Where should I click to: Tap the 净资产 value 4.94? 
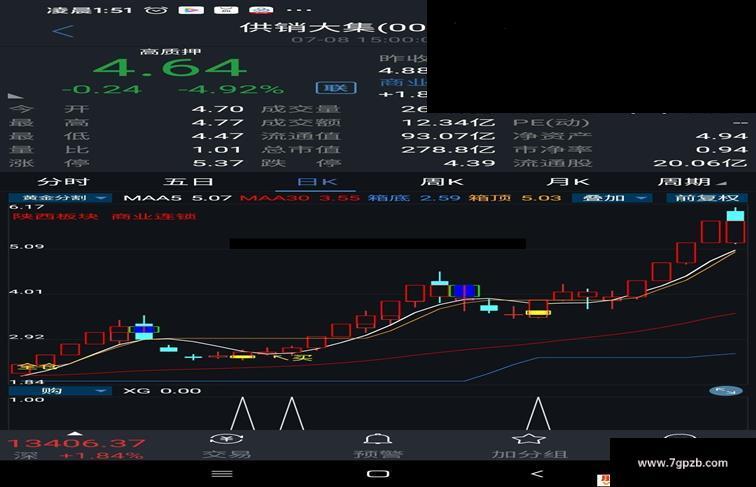tap(721, 136)
